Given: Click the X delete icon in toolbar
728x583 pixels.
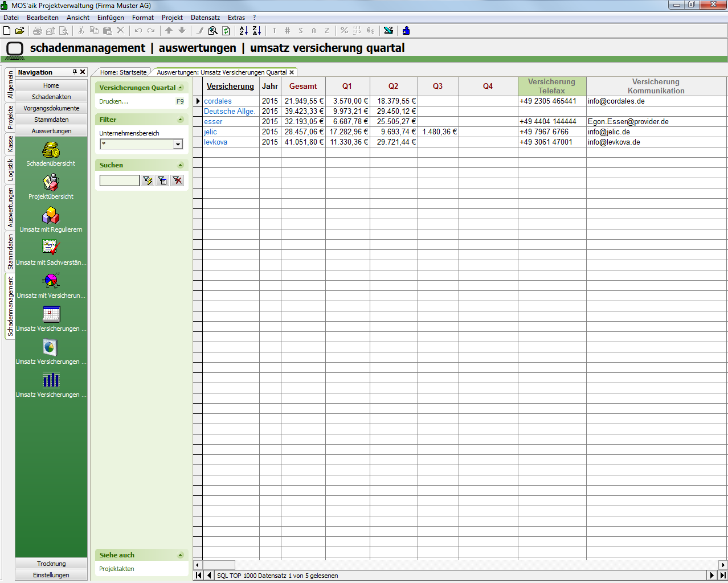Looking at the screenshot, I should point(120,31).
